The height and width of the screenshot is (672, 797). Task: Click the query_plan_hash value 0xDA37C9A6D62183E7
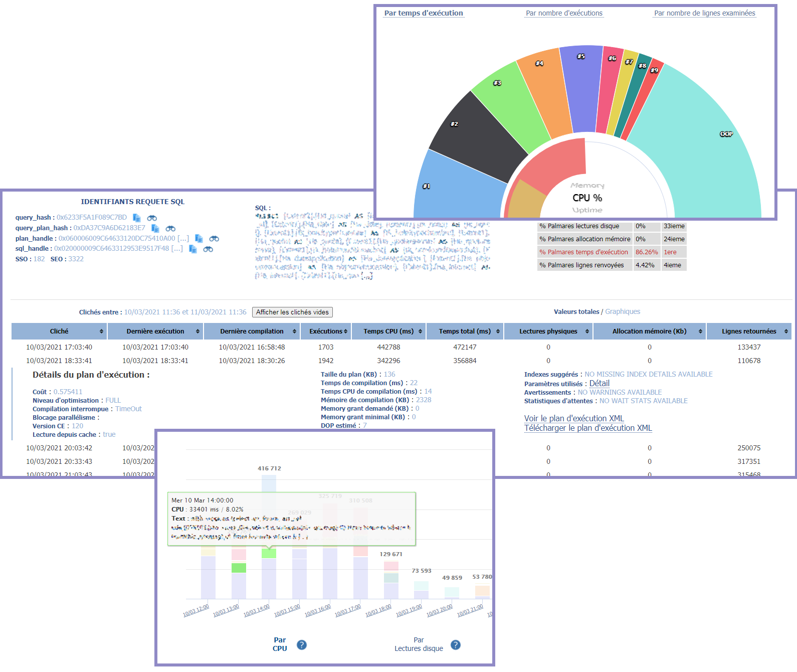109,228
